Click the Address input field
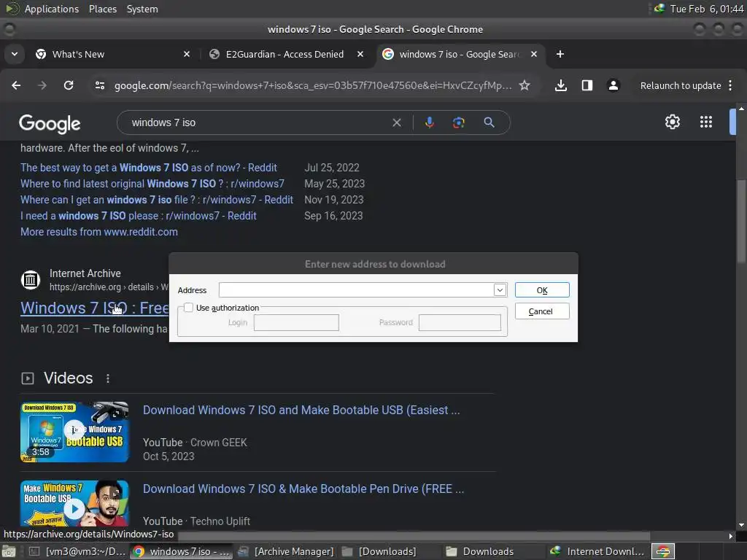This screenshot has width=747, height=560. [356, 290]
